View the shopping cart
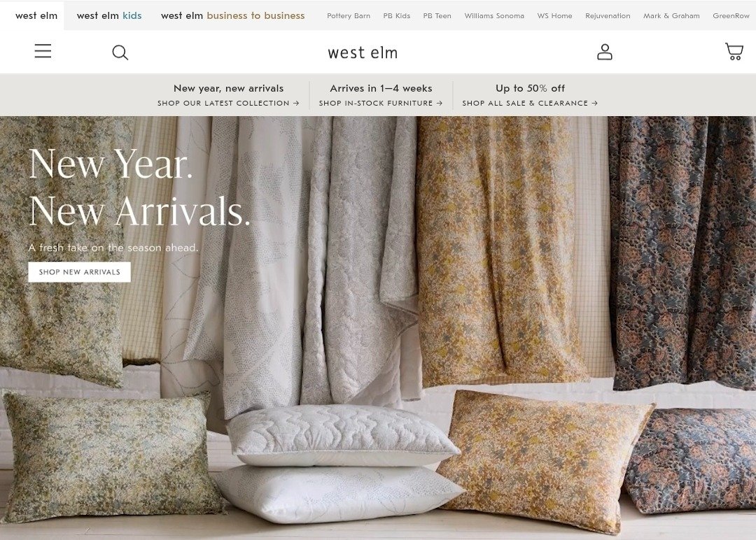756x540 pixels. click(734, 51)
